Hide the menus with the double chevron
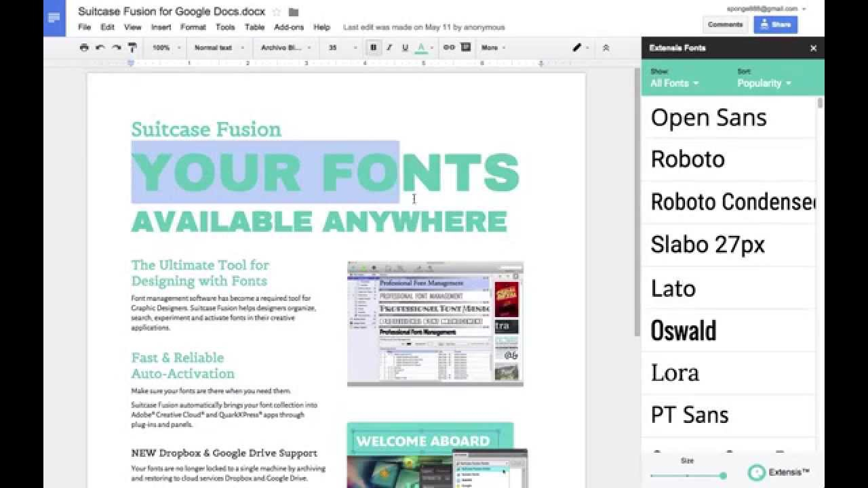The width and height of the screenshot is (868, 488). (606, 47)
